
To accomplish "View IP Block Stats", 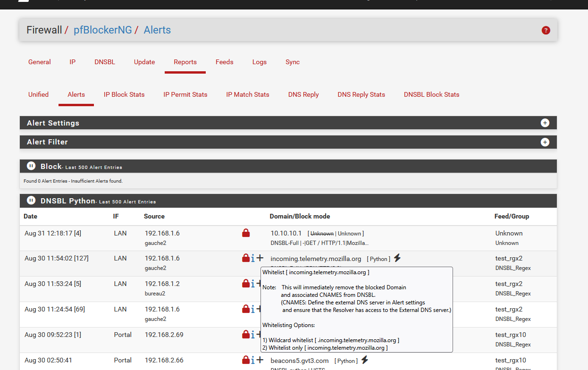I will click(124, 94).
